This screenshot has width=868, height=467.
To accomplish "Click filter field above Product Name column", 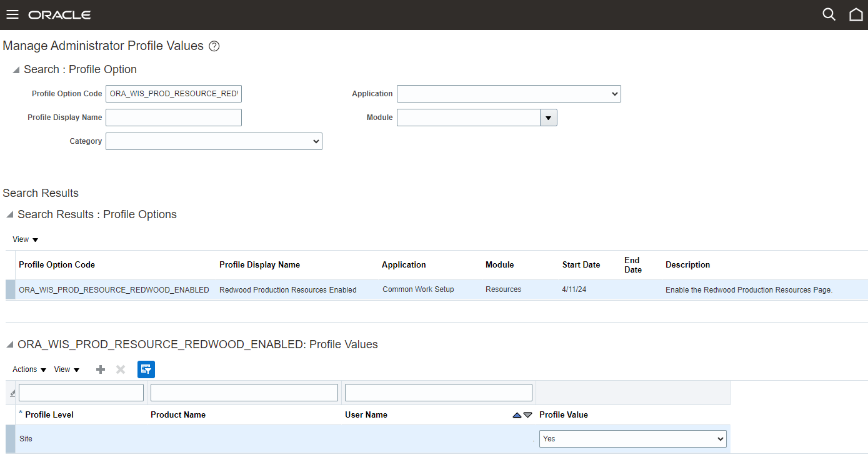I will (244, 393).
